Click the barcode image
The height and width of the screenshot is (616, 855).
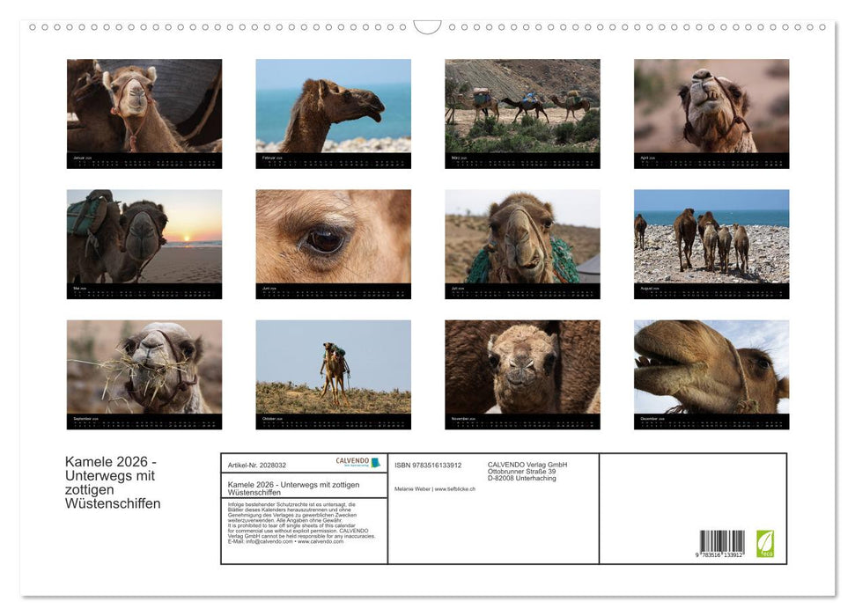[x=722, y=544]
